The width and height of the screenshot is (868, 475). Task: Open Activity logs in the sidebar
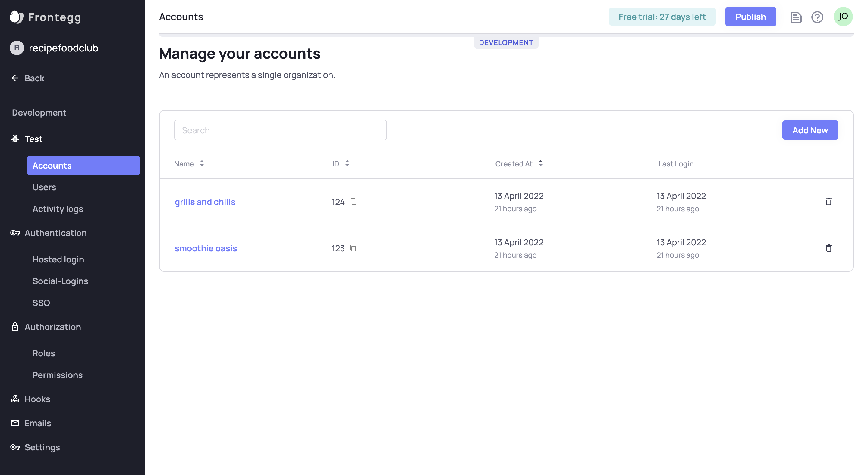pos(58,209)
